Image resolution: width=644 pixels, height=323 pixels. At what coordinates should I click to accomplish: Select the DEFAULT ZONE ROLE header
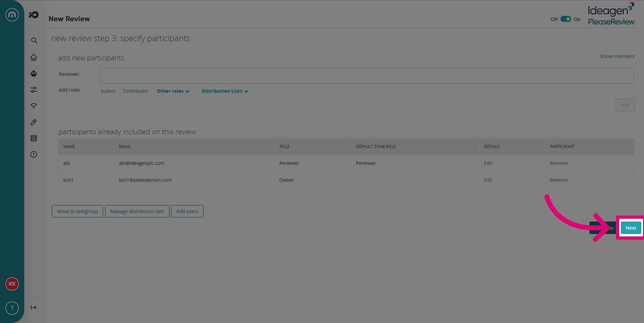[376, 147]
